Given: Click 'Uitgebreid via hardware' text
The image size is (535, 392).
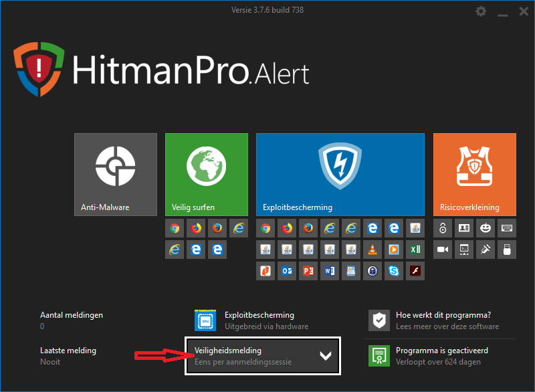Looking at the screenshot, I should point(266,326).
